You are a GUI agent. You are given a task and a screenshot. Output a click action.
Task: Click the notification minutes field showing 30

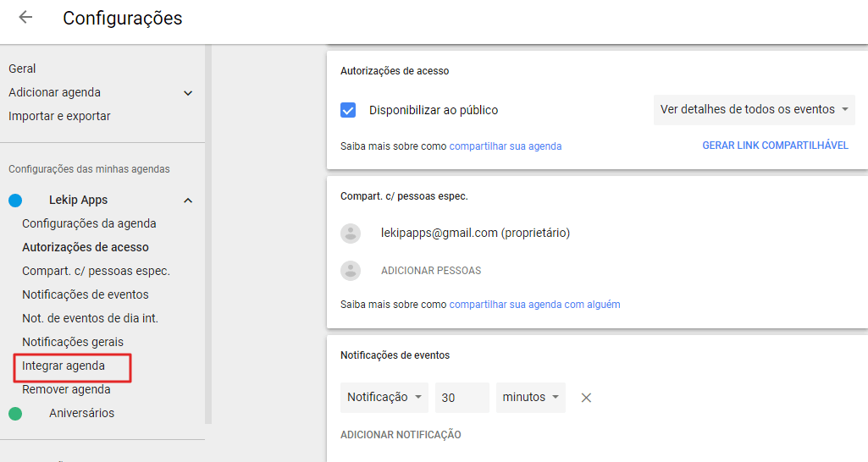tap(462, 398)
